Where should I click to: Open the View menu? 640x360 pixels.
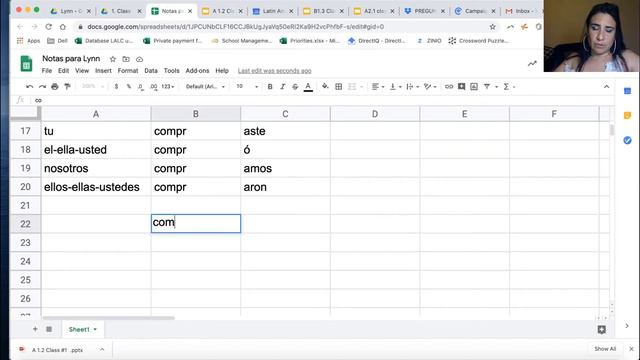coord(82,71)
